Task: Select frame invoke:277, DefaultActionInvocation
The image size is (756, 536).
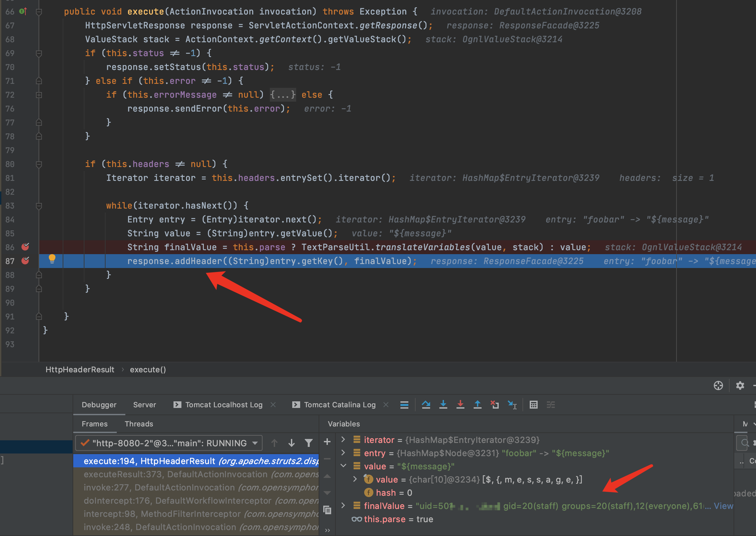Action: coord(196,487)
